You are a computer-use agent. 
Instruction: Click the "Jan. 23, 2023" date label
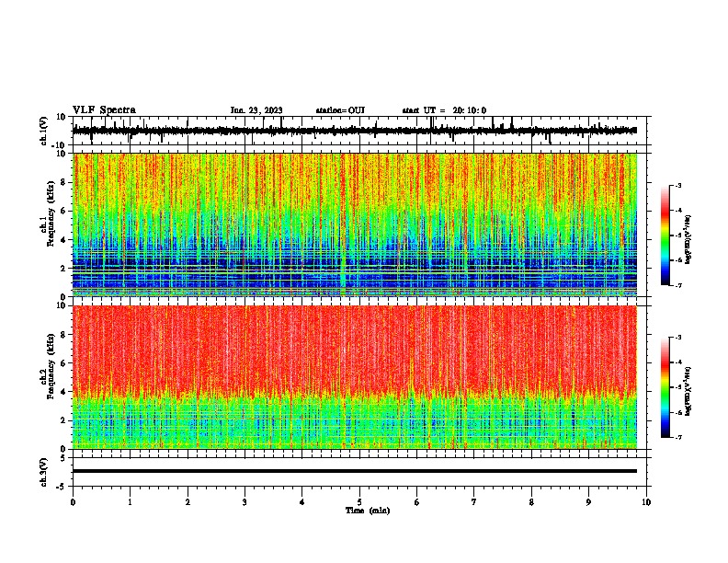point(256,110)
